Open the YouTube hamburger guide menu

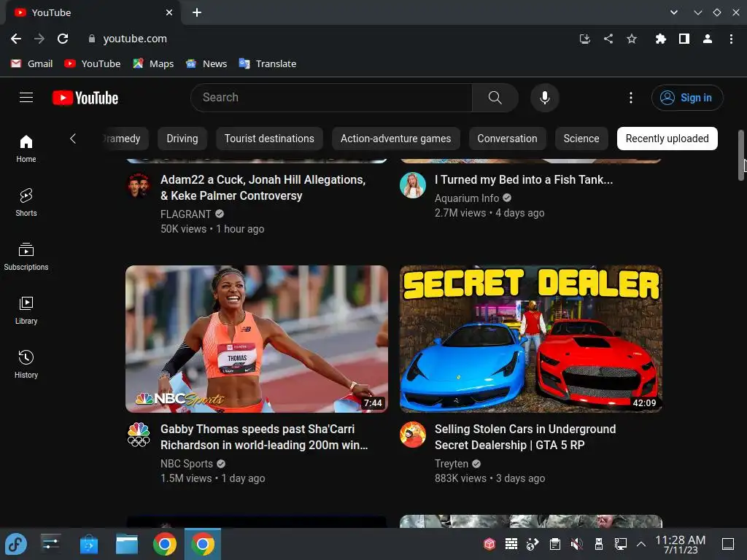pyautogui.click(x=26, y=98)
